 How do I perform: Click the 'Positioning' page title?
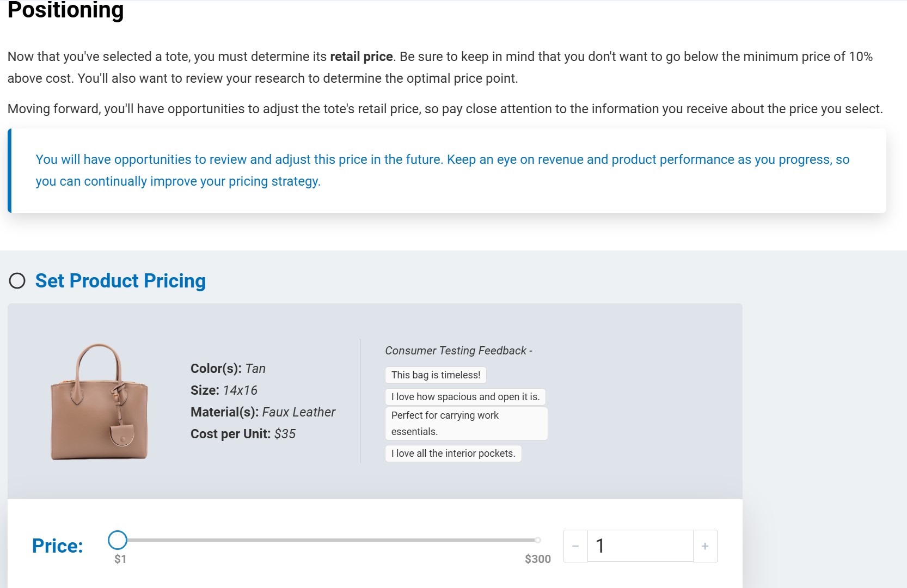point(65,9)
